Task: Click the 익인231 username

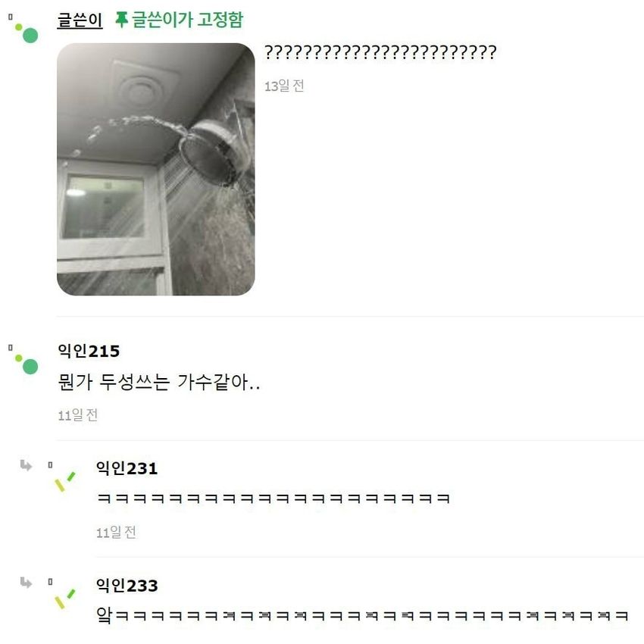Action: coord(127,468)
